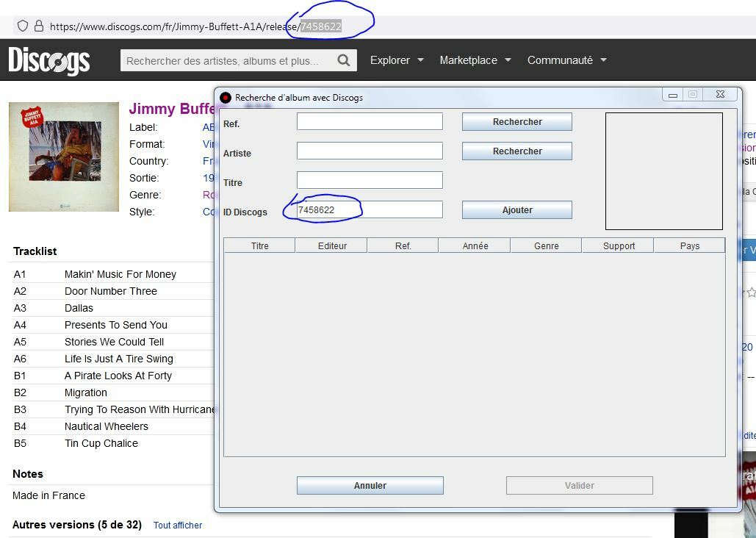
Task: Click the Support column header
Action: [619, 245]
